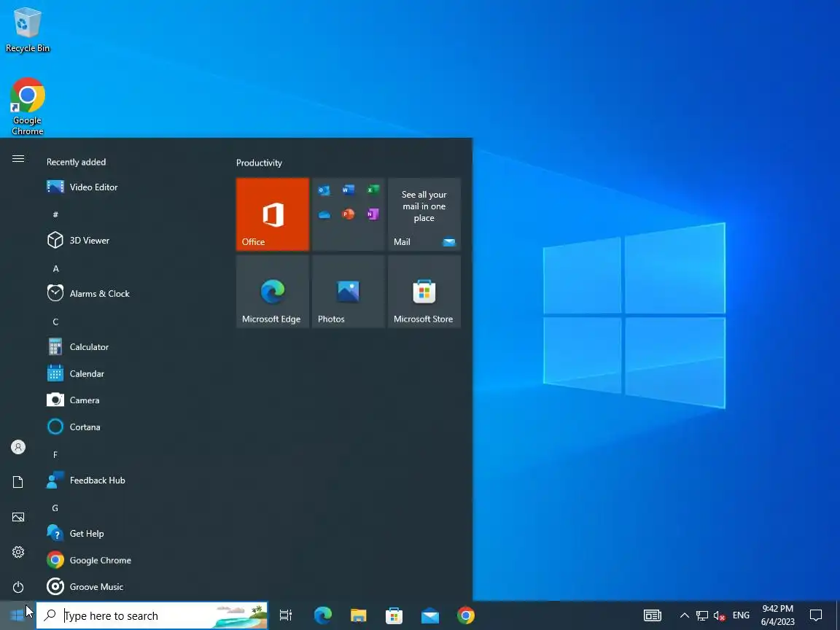Open the Google Chrome desktop shortcut
This screenshot has width=840, height=630.
point(27,106)
